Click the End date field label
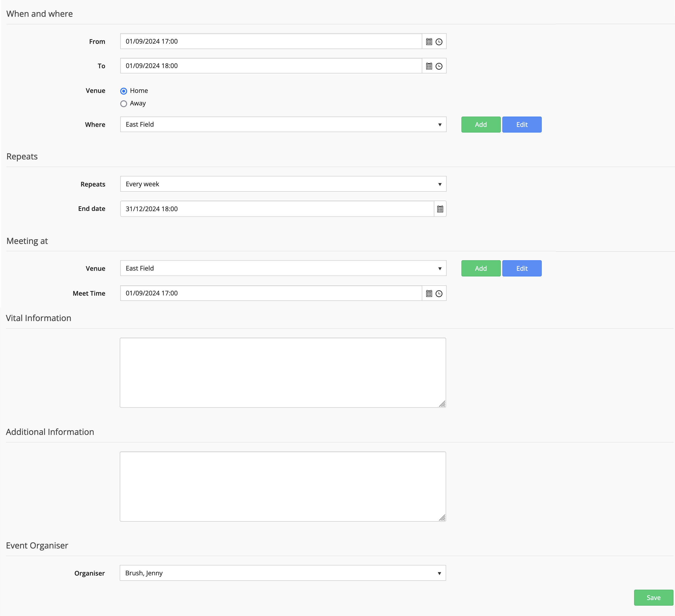The height and width of the screenshot is (616, 675). click(92, 209)
